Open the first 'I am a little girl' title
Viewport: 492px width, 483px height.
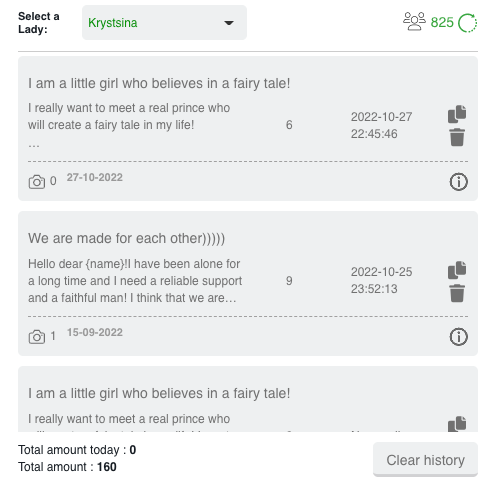(159, 83)
